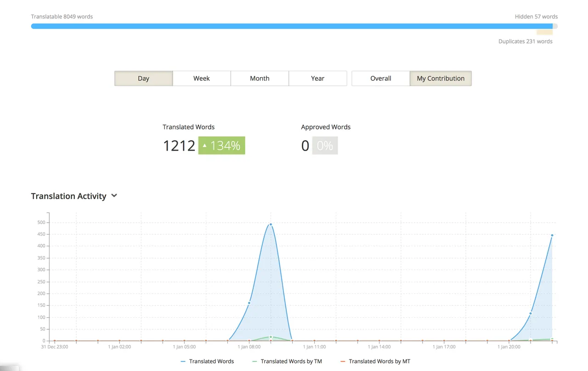Image resolution: width=588 pixels, height=371 pixels.
Task: Click the 1212 translated words value
Action: [179, 146]
